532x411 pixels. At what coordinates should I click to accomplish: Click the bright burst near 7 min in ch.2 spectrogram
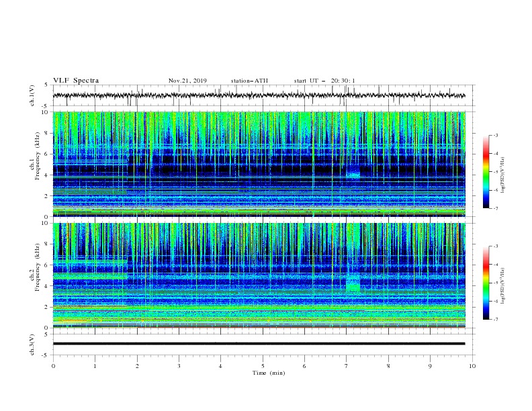353,283
